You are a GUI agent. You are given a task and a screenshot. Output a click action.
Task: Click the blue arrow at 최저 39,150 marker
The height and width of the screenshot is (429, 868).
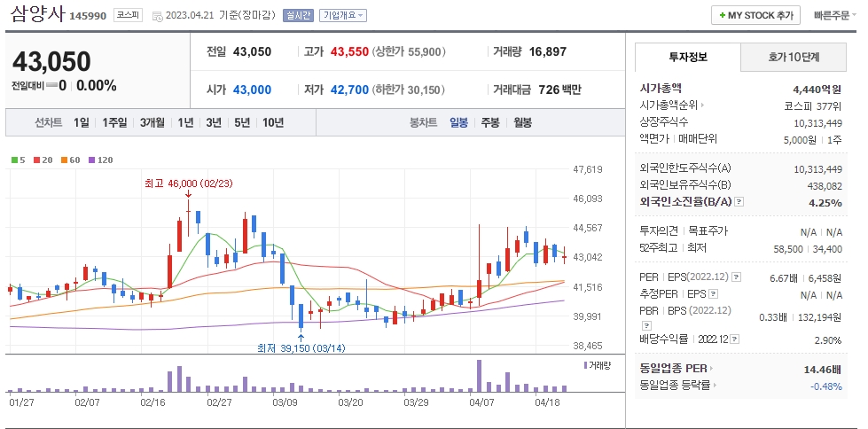301,338
